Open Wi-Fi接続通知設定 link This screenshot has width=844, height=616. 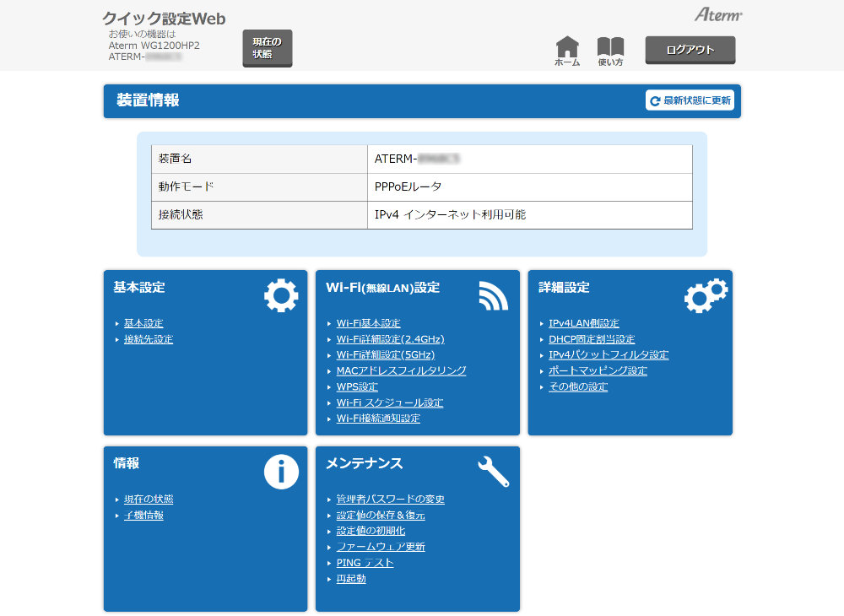click(378, 419)
